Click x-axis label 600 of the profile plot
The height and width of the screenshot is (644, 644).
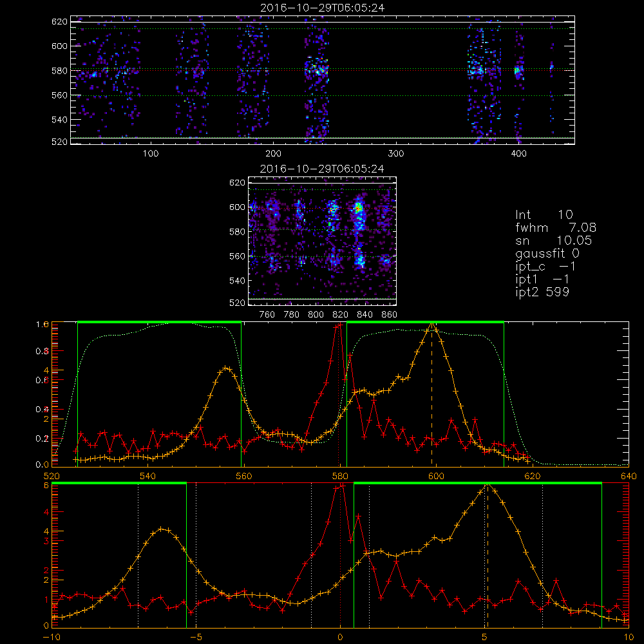pos(436,477)
